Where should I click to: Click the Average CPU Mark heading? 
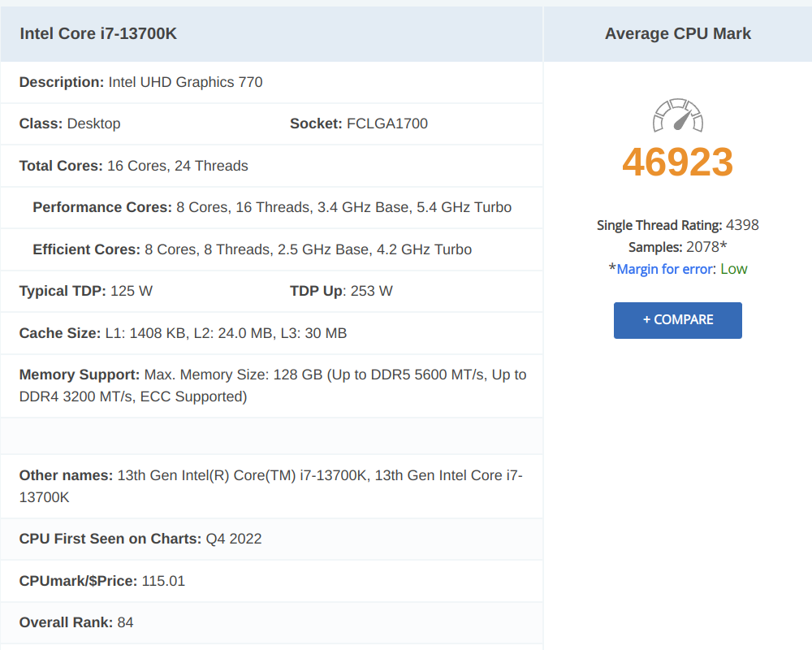coord(677,33)
